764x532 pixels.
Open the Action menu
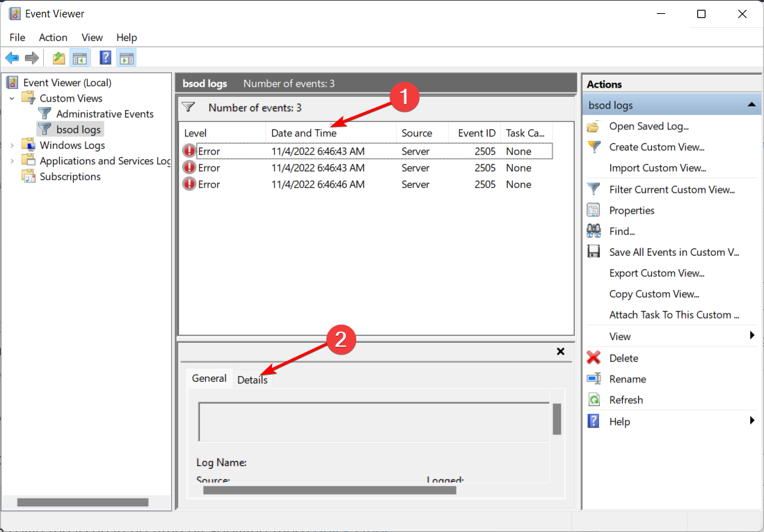[x=53, y=38]
